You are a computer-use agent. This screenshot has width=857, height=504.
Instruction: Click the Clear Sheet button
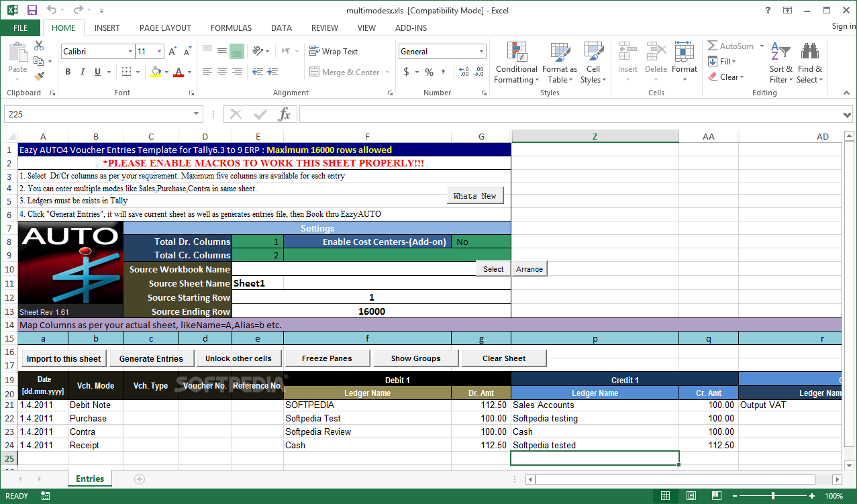504,358
